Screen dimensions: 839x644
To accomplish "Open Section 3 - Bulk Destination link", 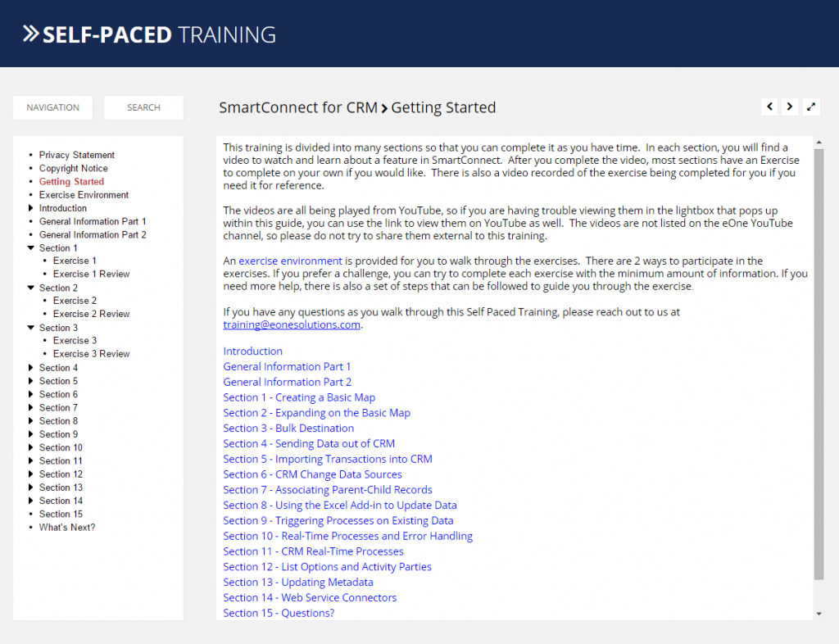I will coord(288,429).
